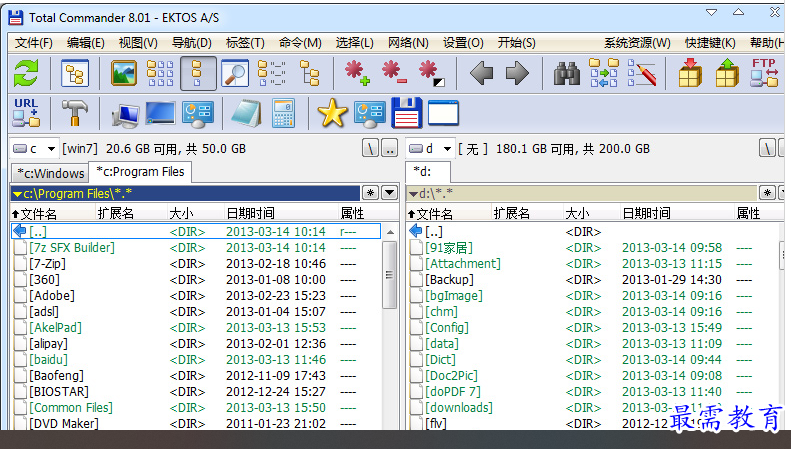Screen dimensions: 791x449
Task: Click the [..] parent entry in right panel
Action: tap(434, 232)
